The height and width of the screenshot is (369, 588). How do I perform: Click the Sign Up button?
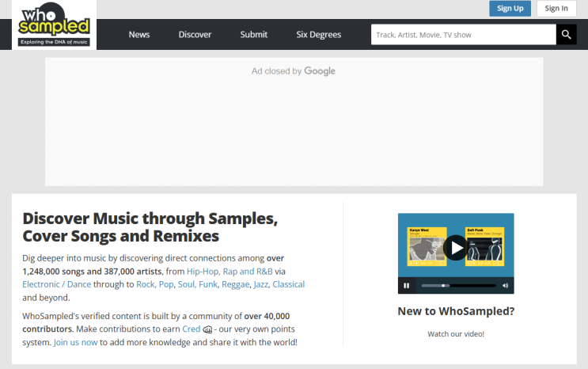(x=510, y=8)
